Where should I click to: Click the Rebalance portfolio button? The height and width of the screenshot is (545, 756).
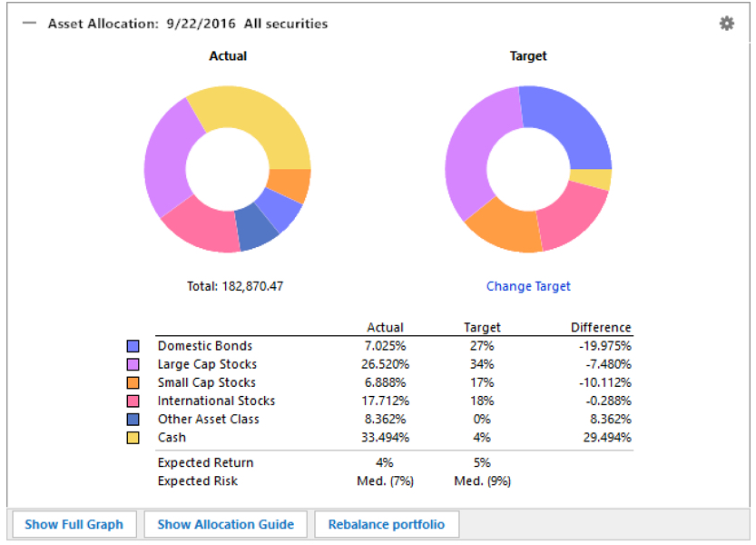387,524
